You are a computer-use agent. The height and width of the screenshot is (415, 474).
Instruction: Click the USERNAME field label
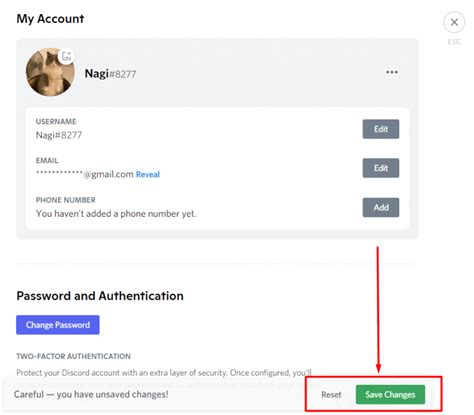pos(56,122)
